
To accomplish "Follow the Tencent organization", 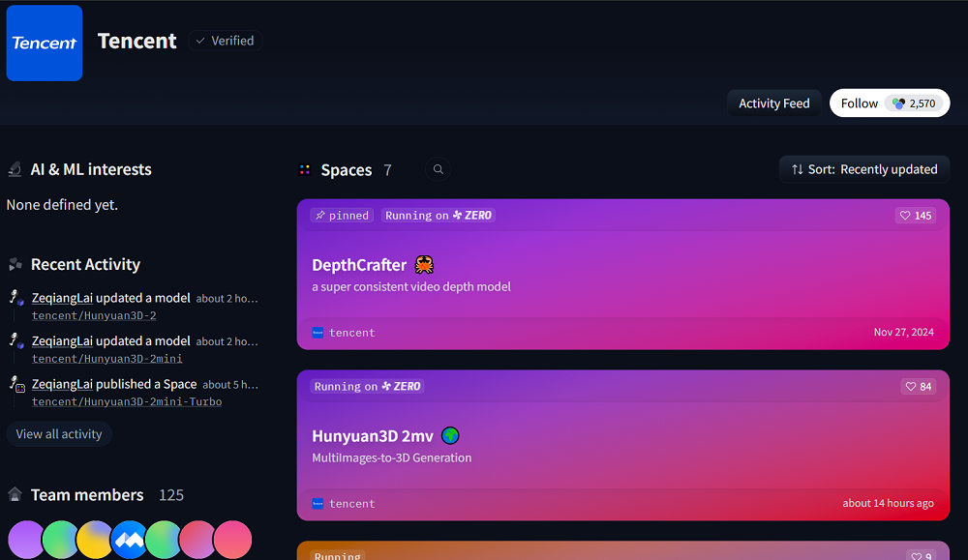I will 890,103.
